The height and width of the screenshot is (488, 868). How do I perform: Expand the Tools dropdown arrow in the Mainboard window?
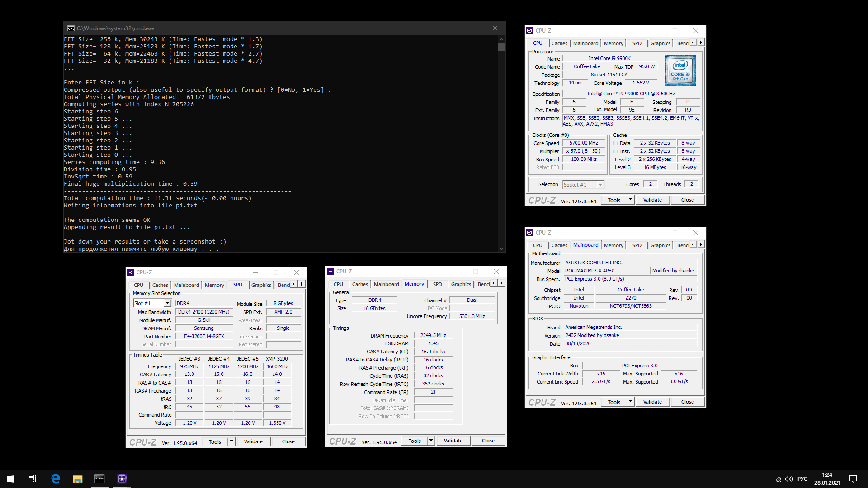click(631, 402)
